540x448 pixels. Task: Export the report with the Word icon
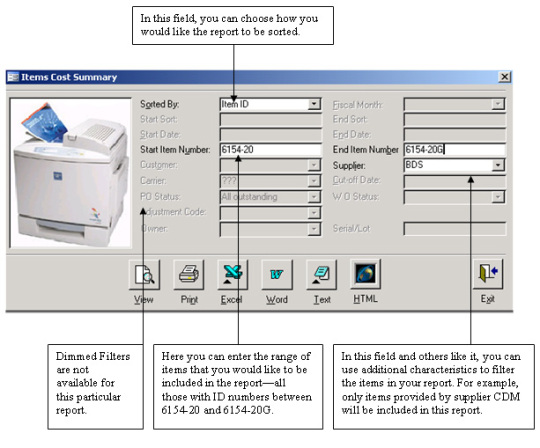pyautogui.click(x=277, y=274)
